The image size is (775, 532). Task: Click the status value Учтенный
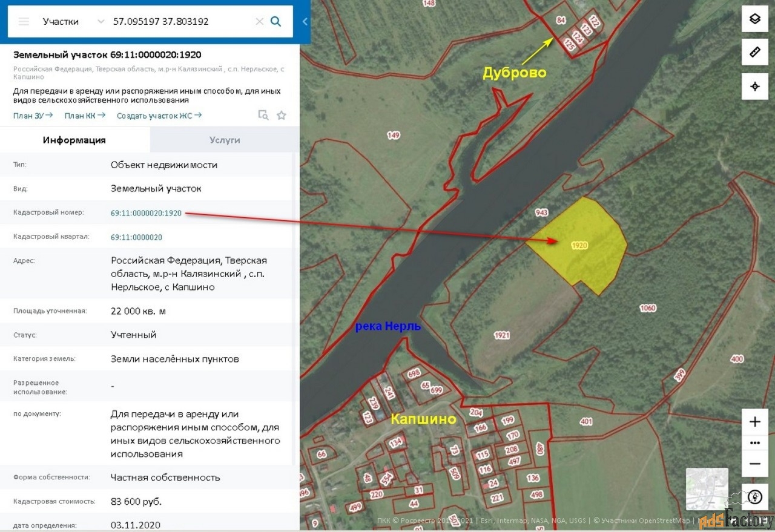point(133,335)
